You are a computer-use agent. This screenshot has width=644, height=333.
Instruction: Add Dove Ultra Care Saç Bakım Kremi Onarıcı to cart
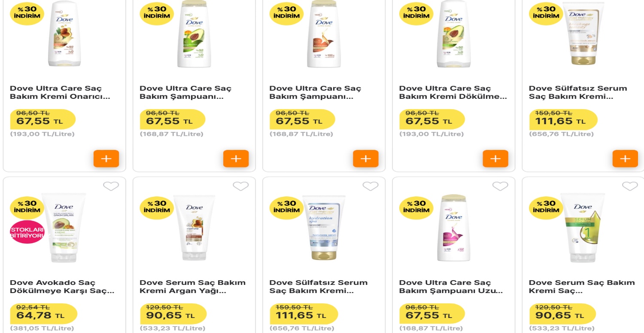[106, 159]
